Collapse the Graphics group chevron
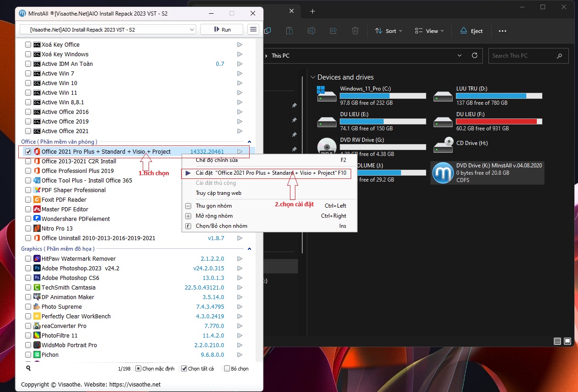Screen dimensions: 578x392 point(249,249)
